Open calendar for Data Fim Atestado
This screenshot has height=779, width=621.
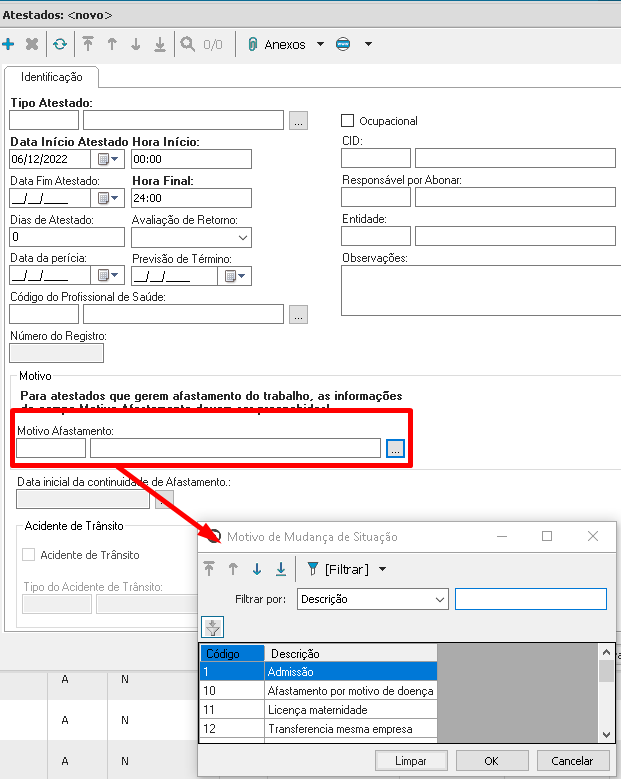coord(108,198)
